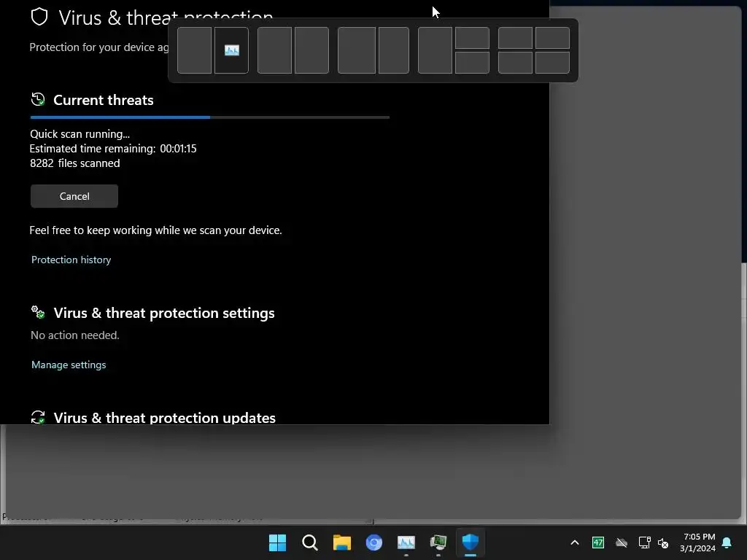Open taskbar Search
The height and width of the screenshot is (560, 747).
click(x=309, y=542)
